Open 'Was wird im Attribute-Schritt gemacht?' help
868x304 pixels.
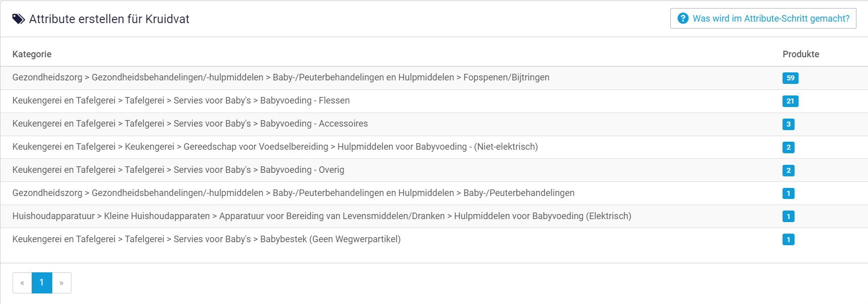(770, 19)
